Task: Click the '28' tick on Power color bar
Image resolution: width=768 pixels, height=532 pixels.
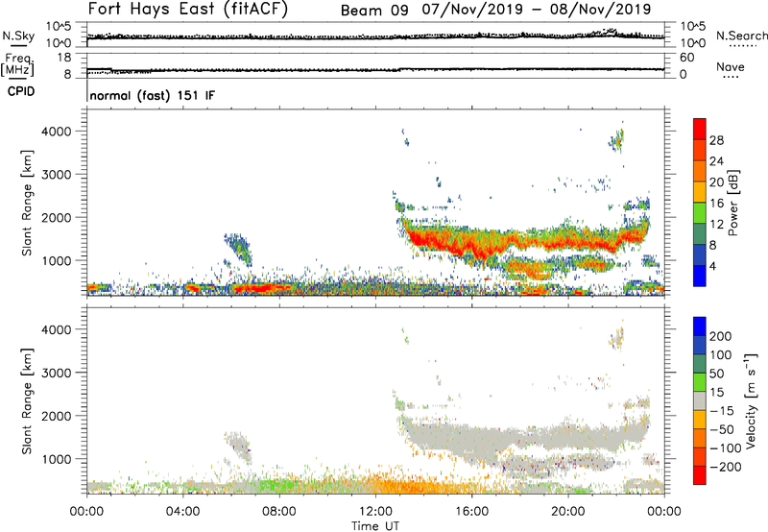Action: tap(716, 140)
